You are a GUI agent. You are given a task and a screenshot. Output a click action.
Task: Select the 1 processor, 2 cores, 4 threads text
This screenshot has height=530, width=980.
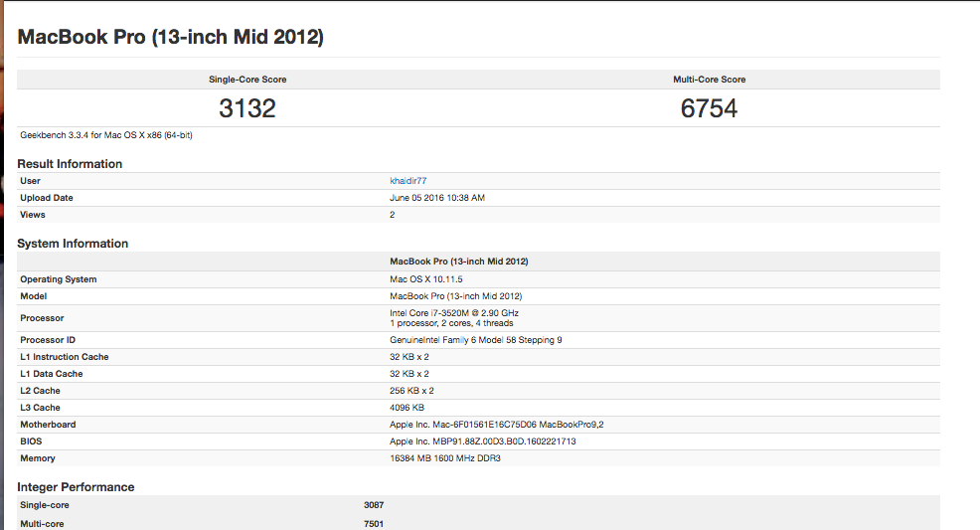pyautogui.click(x=451, y=323)
